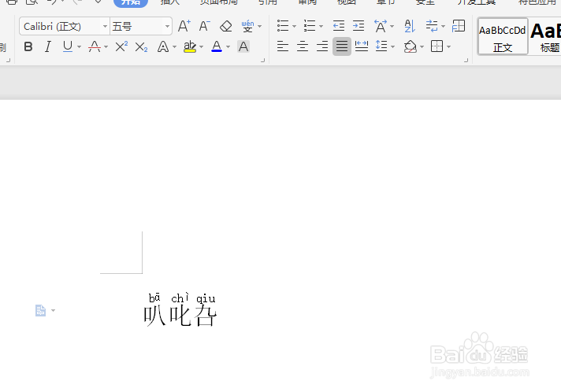Image resolution: width=561 pixels, height=392 pixels.
Task: Click the tab stops table icon
Action: tap(459, 26)
